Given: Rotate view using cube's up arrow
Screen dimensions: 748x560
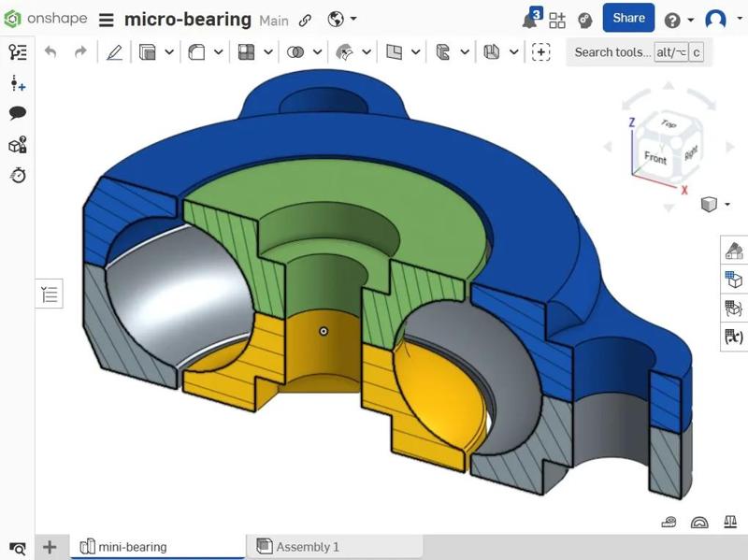Looking at the screenshot, I should pos(669,86).
